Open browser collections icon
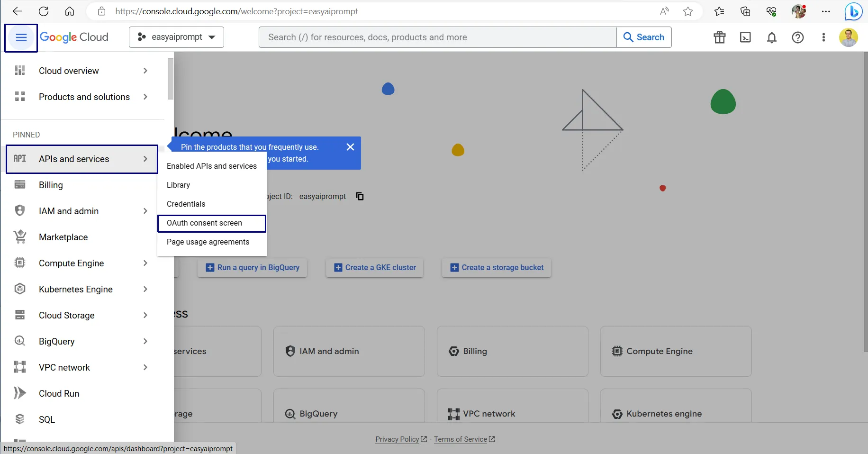Viewport: 868px width, 454px height. [x=745, y=11]
